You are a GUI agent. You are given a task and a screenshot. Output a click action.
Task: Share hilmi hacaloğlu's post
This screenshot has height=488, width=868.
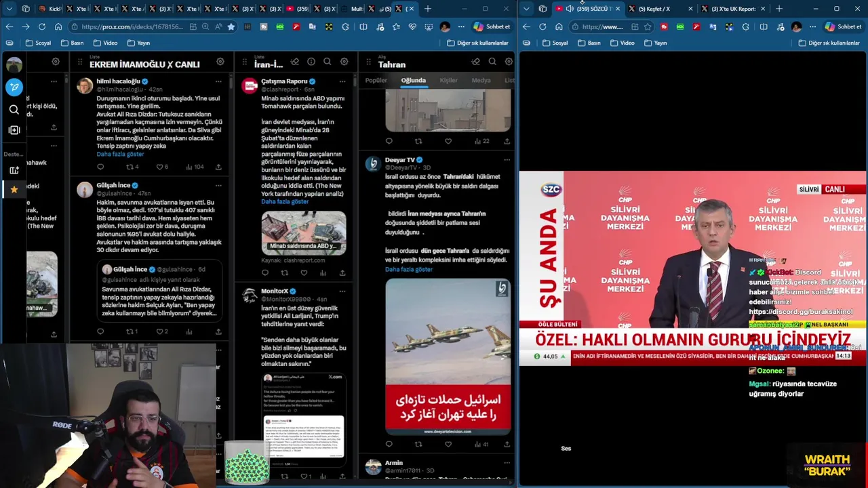218,167
